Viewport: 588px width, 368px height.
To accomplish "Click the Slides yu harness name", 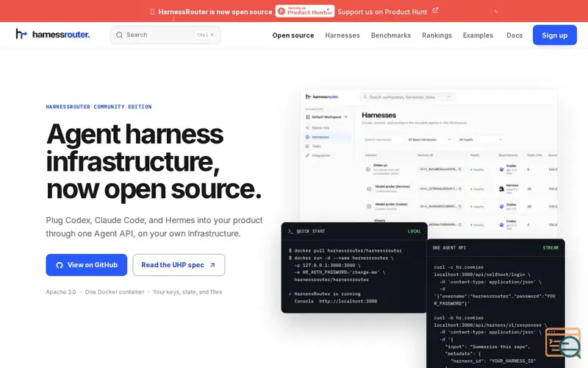I will point(380,165).
